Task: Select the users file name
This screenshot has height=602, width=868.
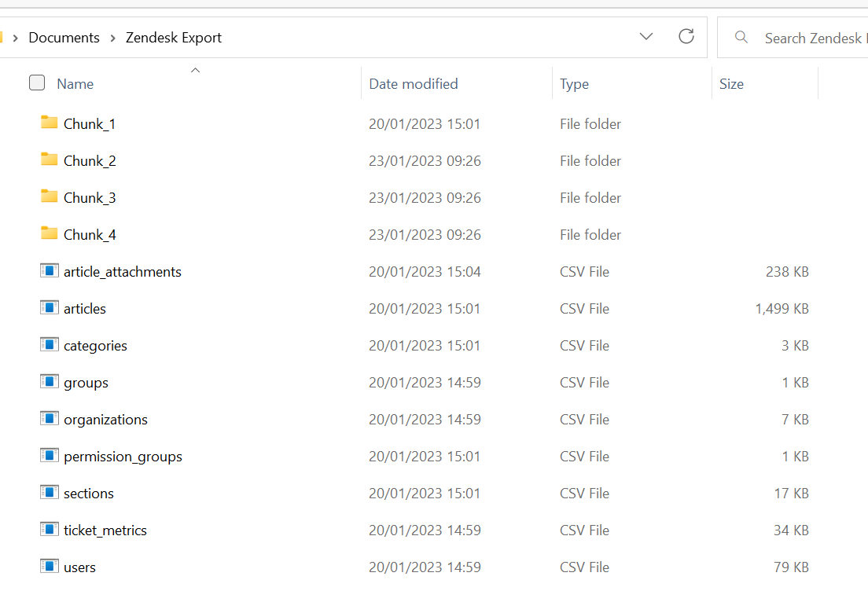Action: (79, 567)
